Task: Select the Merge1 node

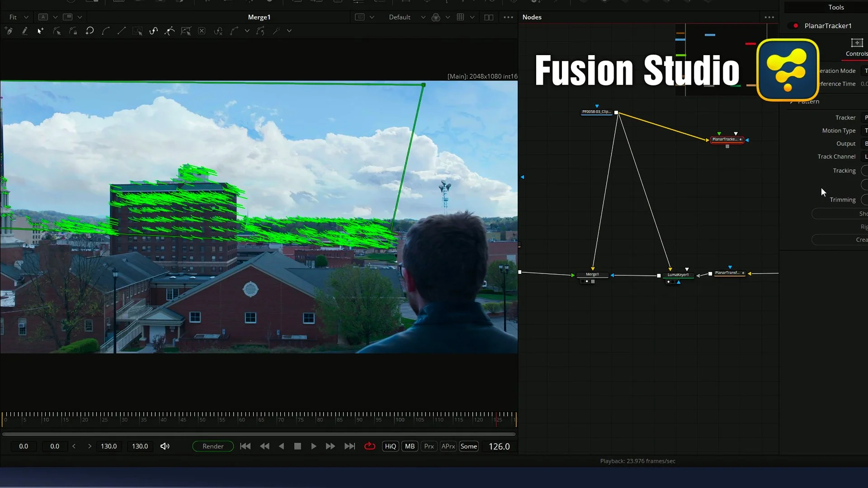Action: pos(592,275)
